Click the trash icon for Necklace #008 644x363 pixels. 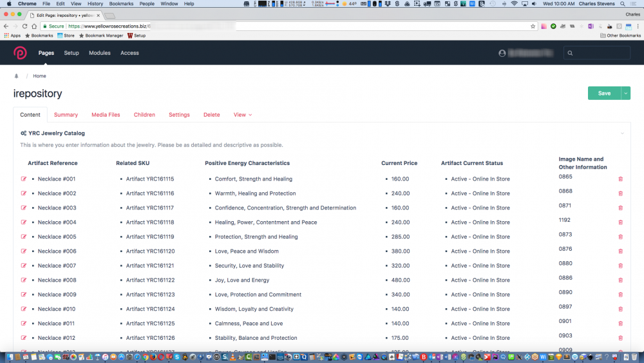pos(620,280)
